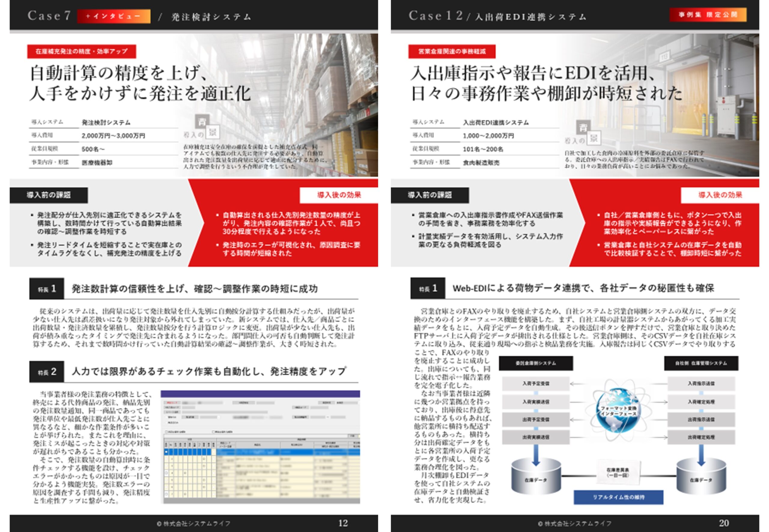Viewport: 769px width, 532px height.
Task: Click the globe format-conversion interface icon
Action: pyautogui.click(x=619, y=411)
